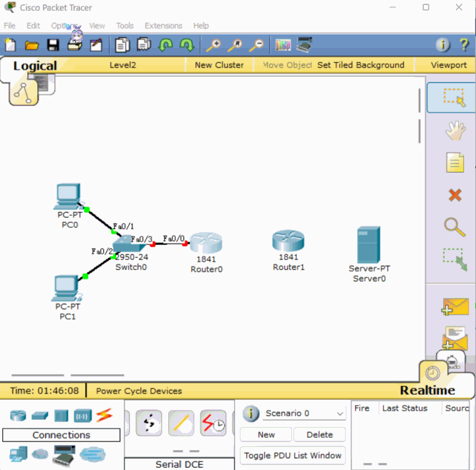Switch to the Realtime mode tab
This screenshot has height=470, width=476.
(x=427, y=390)
